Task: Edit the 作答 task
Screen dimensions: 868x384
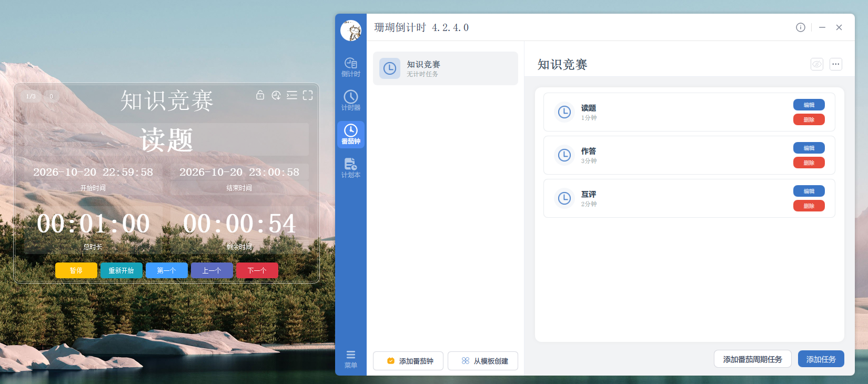Action: pos(809,148)
